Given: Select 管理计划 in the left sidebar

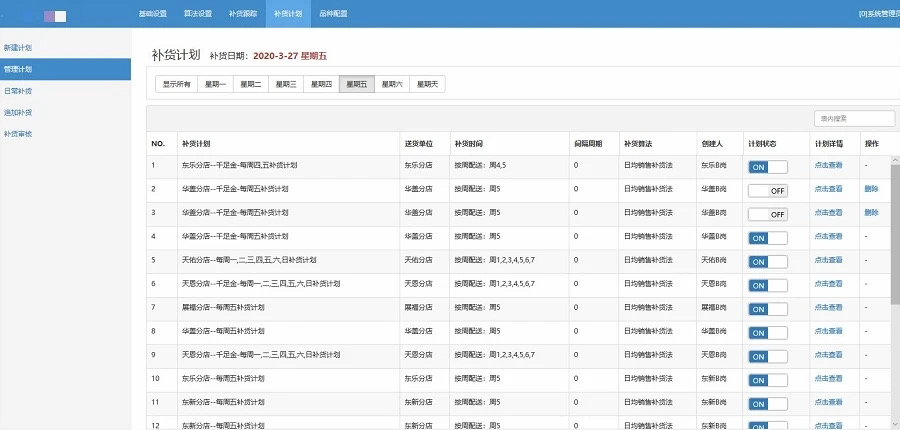Looking at the screenshot, I should [x=65, y=69].
